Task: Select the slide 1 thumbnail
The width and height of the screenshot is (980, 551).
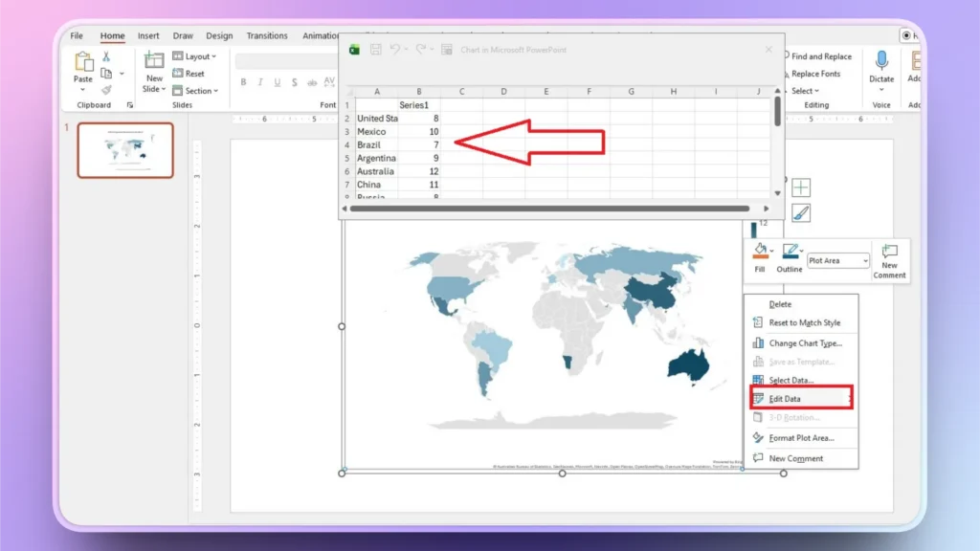Action: (x=124, y=150)
